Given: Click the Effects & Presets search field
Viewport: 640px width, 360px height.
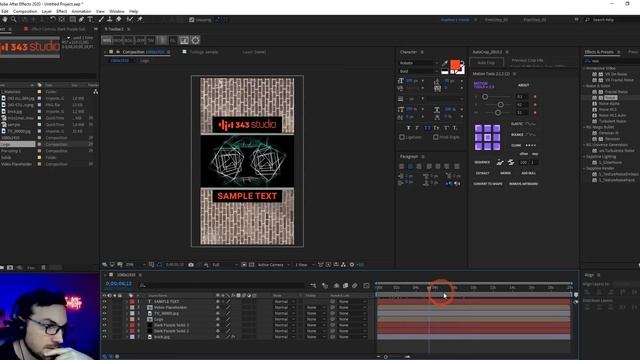Looking at the screenshot, I should tap(612, 61).
